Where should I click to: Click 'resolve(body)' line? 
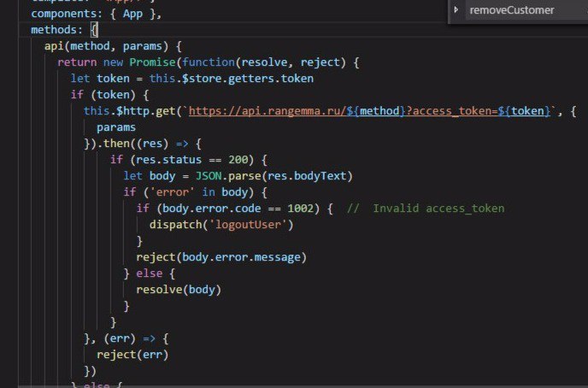click(x=179, y=290)
